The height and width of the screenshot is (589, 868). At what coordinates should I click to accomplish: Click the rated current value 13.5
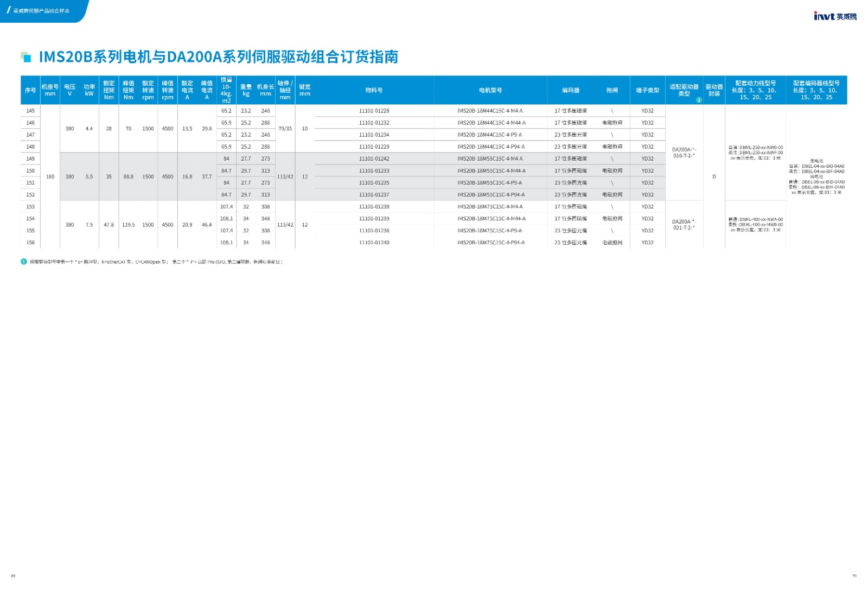(x=187, y=129)
